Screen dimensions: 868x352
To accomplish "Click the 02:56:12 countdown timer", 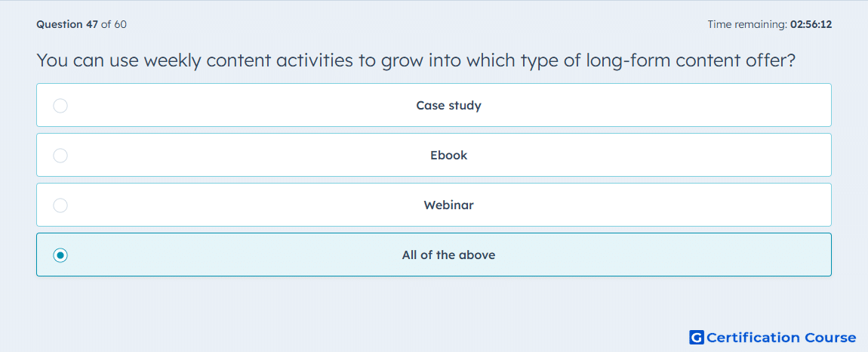I will (811, 24).
